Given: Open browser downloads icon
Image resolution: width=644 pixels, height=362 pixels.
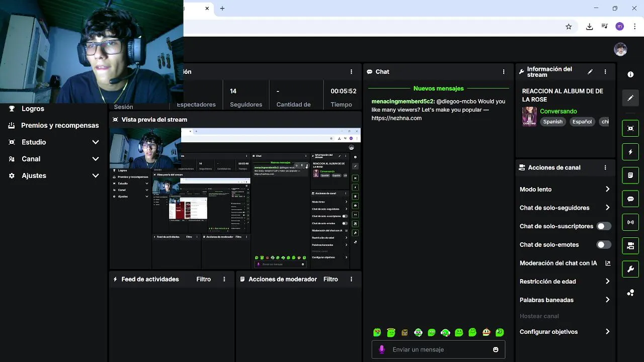Looking at the screenshot, I should [590, 27].
